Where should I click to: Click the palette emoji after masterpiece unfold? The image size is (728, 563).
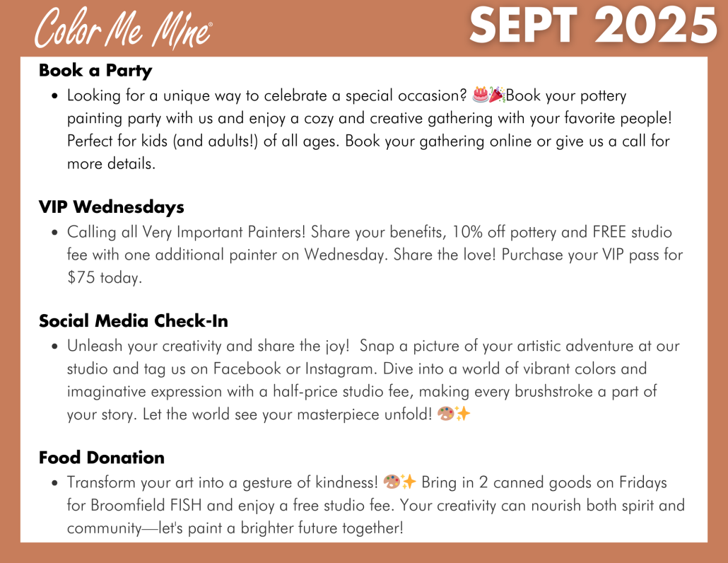[x=446, y=413]
